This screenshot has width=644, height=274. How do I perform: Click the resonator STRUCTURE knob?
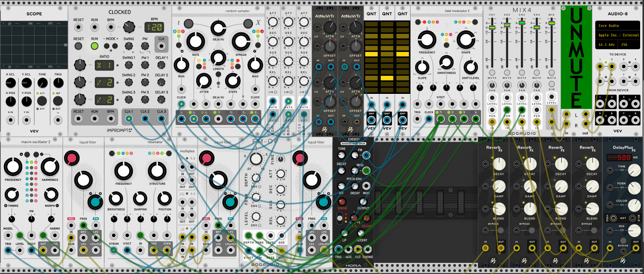click(157, 171)
